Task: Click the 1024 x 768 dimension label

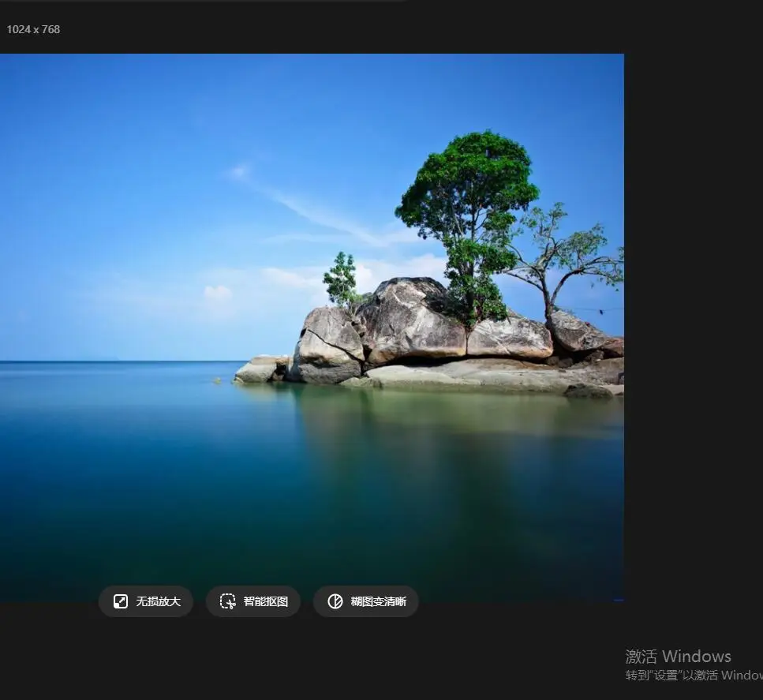Action: pyautogui.click(x=33, y=29)
